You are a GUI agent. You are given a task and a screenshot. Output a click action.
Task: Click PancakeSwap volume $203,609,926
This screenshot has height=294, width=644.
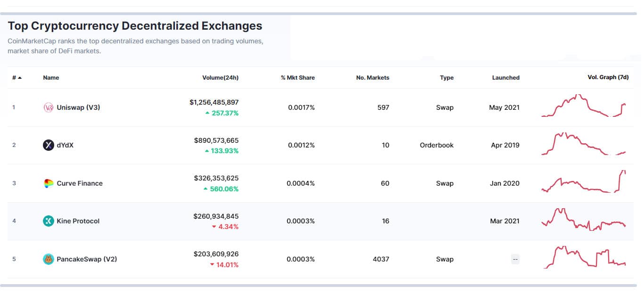tap(216, 254)
